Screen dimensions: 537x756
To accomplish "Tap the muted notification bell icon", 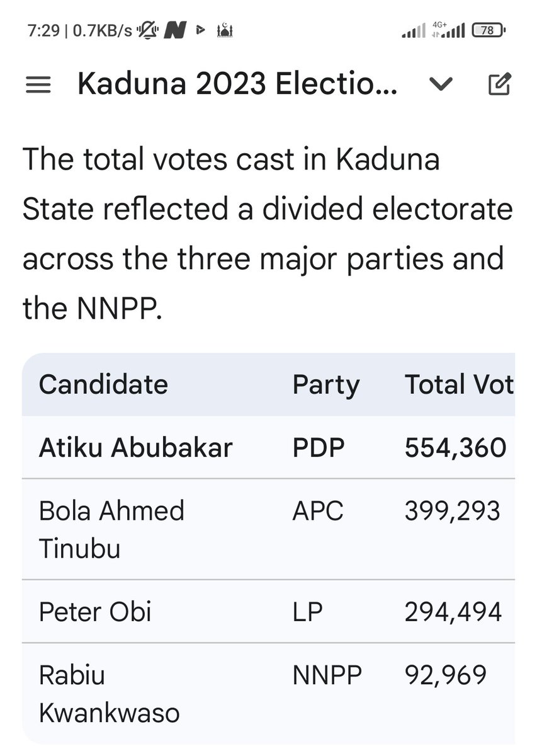I will click(147, 30).
